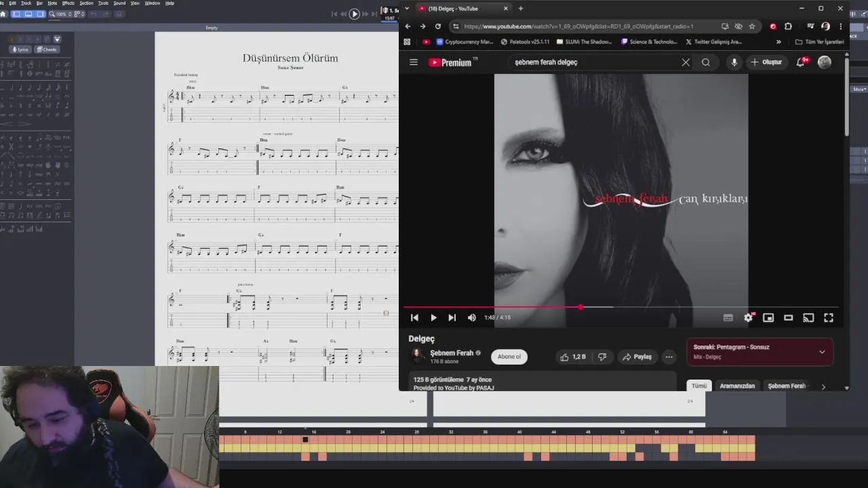The image size is (868, 488).
Task: Go to previous video in YouTube player
Action: [x=414, y=317]
